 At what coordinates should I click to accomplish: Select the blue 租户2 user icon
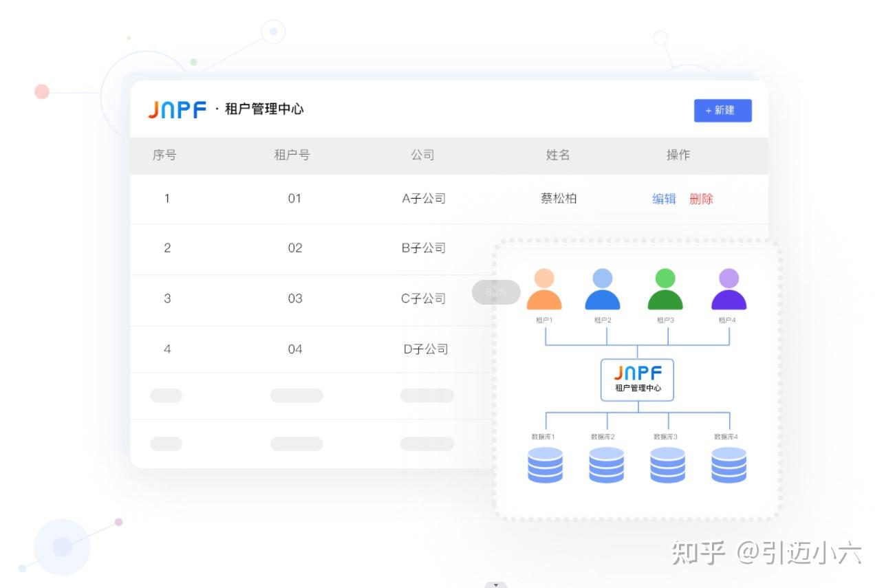coord(603,292)
